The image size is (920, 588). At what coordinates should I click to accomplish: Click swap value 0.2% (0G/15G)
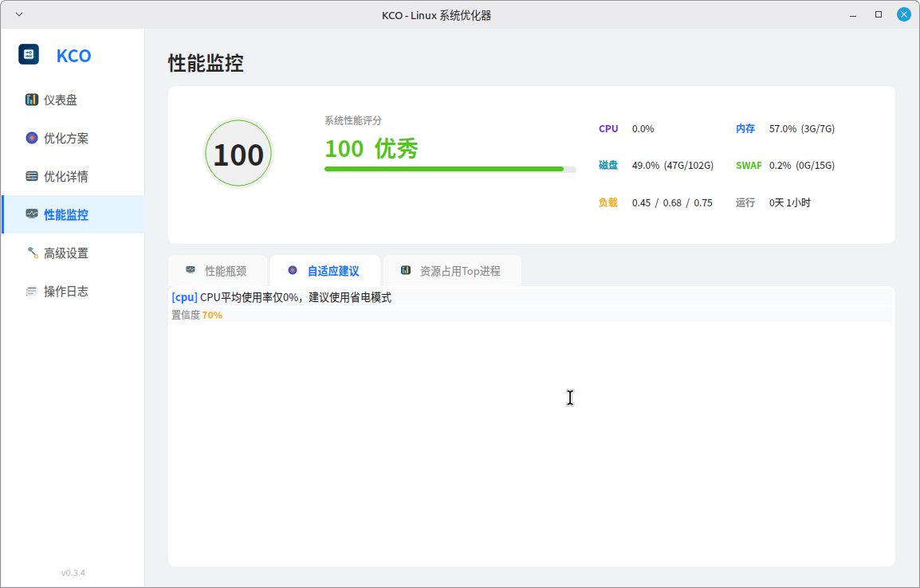pos(802,165)
